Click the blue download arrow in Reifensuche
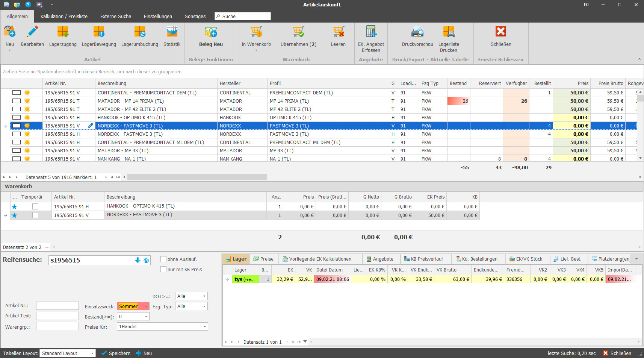Viewport: 644px width, 358px height. [x=138, y=260]
